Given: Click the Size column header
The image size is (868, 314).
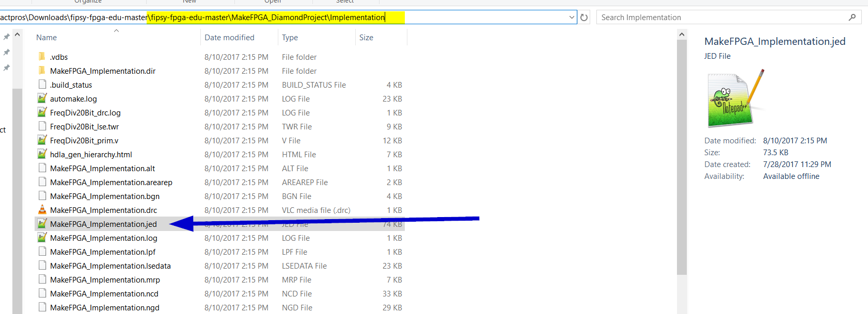Looking at the screenshot, I should click(366, 38).
